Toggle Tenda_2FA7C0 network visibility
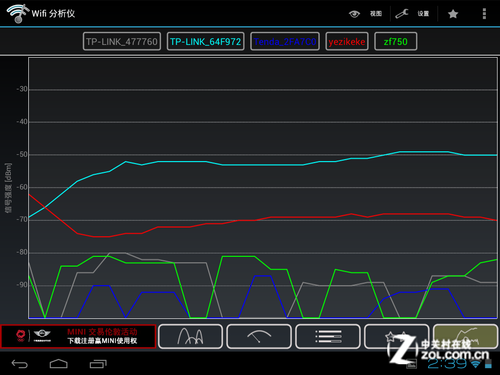Screen dimensions: 500x375 click(285, 41)
